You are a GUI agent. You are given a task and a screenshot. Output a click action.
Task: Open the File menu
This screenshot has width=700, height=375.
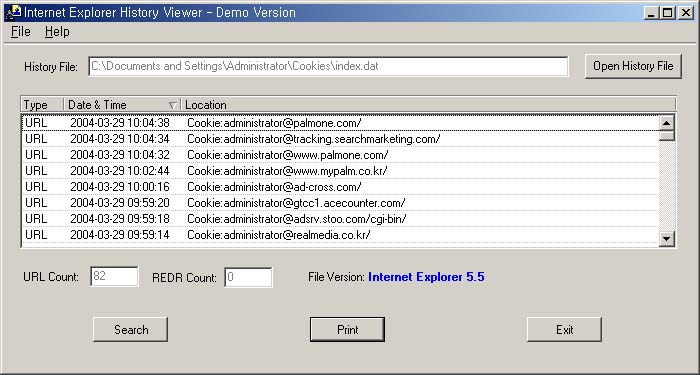(21, 32)
